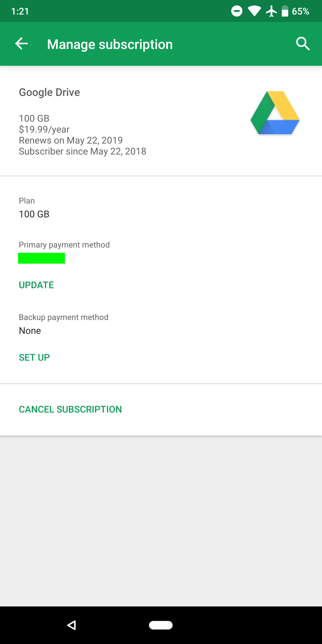Tap the Do Not Disturb status icon
This screenshot has width=322, height=644.
237,11
